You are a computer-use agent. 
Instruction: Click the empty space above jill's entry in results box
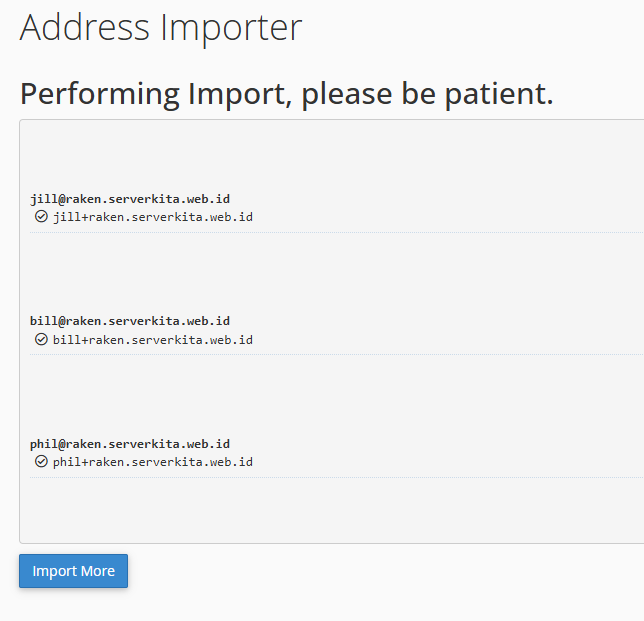332,156
